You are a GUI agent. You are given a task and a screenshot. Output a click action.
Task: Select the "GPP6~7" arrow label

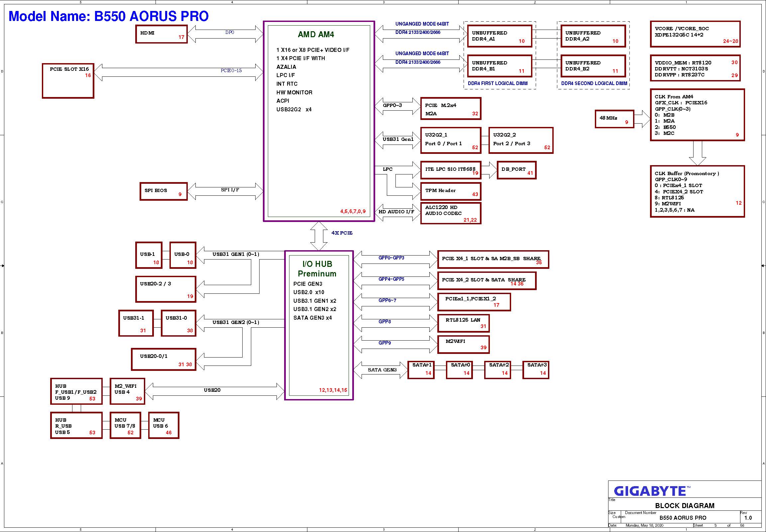(387, 300)
